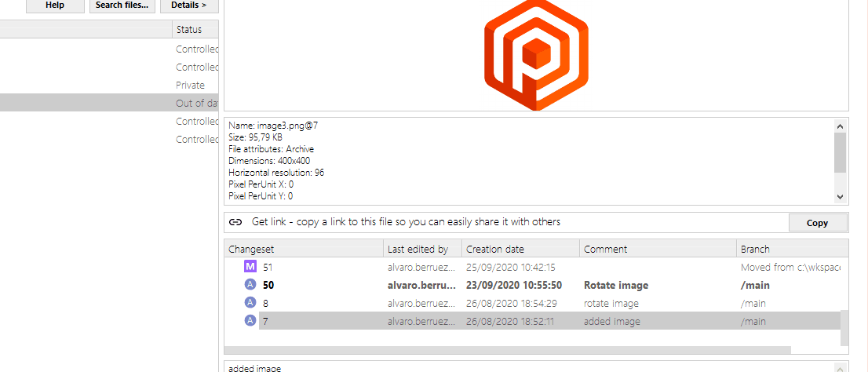Image resolution: width=868 pixels, height=372 pixels.
Task: Click the bold /main branch cell
Action: (755, 286)
